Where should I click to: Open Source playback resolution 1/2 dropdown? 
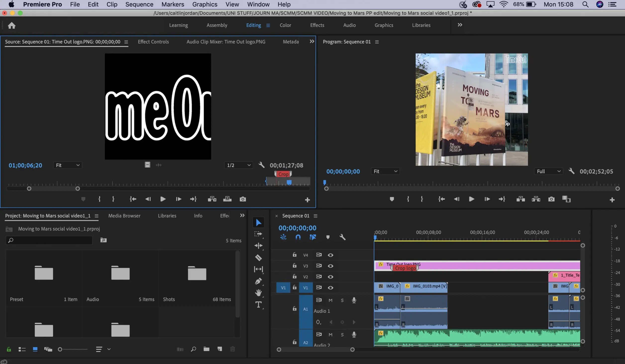tap(238, 165)
